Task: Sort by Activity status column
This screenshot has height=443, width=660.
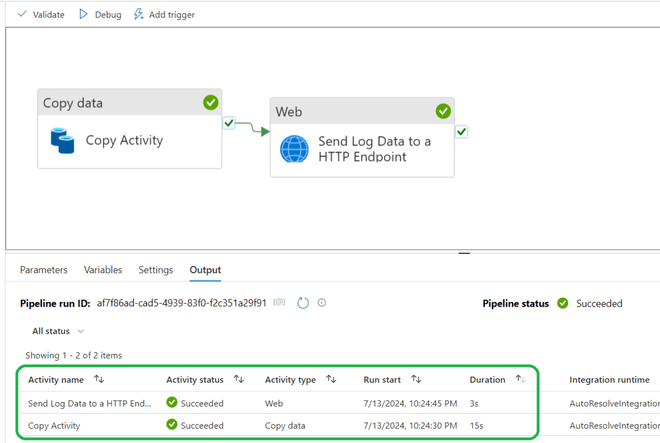Action: 239,380
